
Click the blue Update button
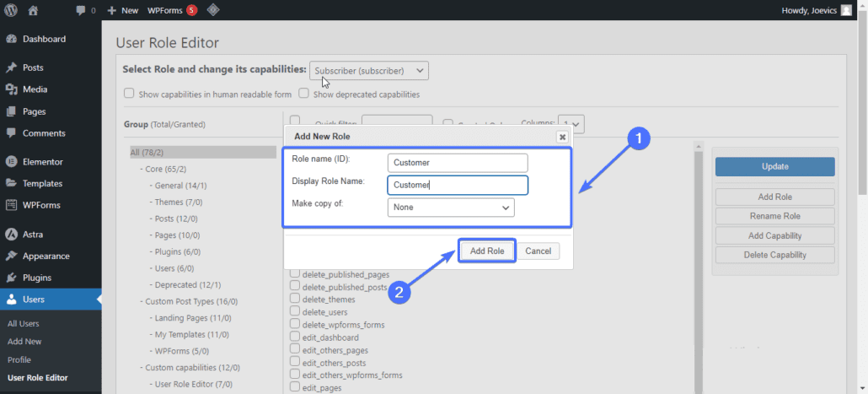(775, 166)
